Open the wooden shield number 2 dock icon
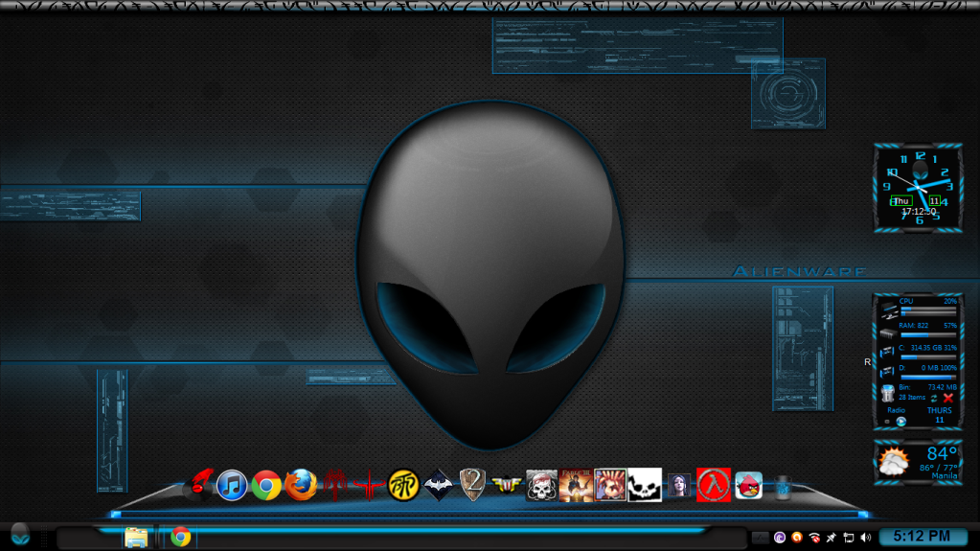Screen dimensions: 980x551 pyautogui.click(x=472, y=485)
